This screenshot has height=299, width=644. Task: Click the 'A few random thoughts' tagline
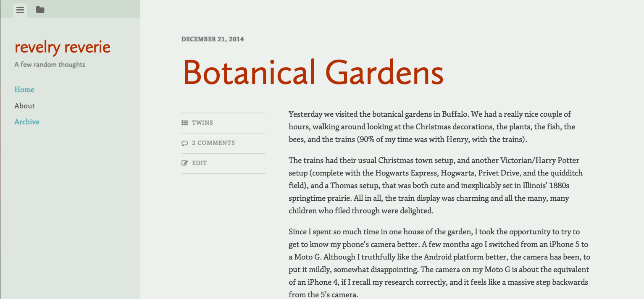tap(50, 64)
